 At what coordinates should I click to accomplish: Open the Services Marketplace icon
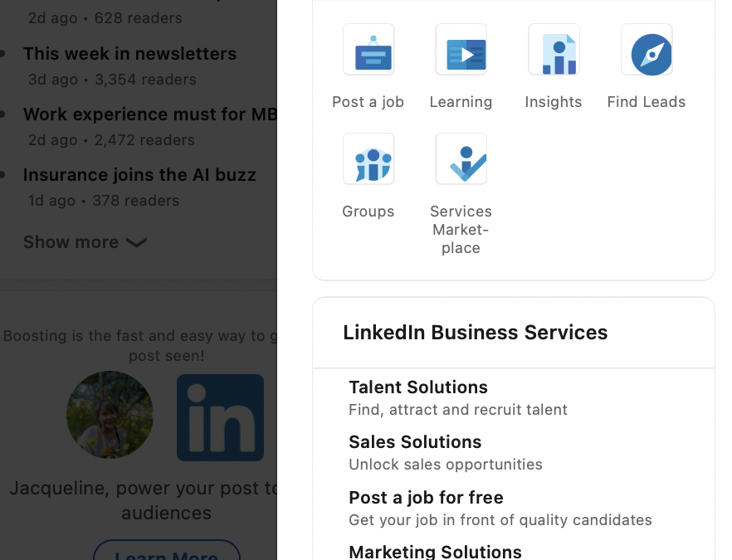click(461, 159)
